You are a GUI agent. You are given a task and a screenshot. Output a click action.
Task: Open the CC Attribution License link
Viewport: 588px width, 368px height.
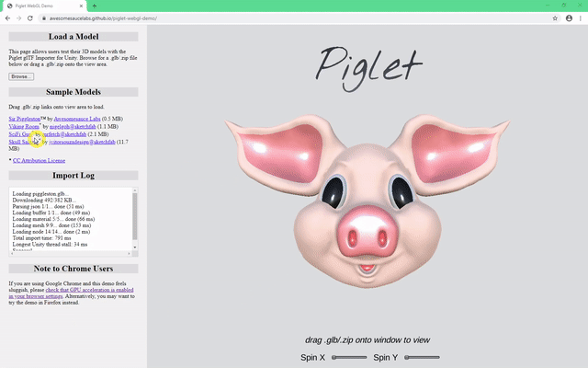tap(39, 160)
